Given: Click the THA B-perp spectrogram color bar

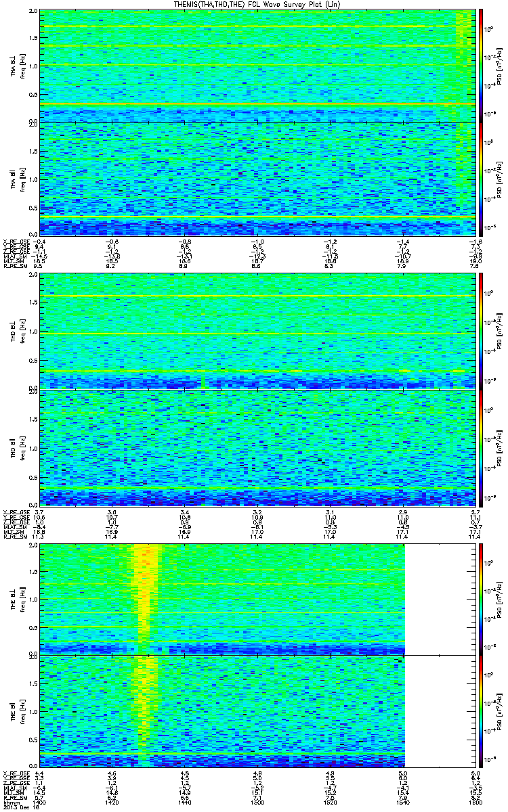Looking at the screenshot, I should [481, 66].
